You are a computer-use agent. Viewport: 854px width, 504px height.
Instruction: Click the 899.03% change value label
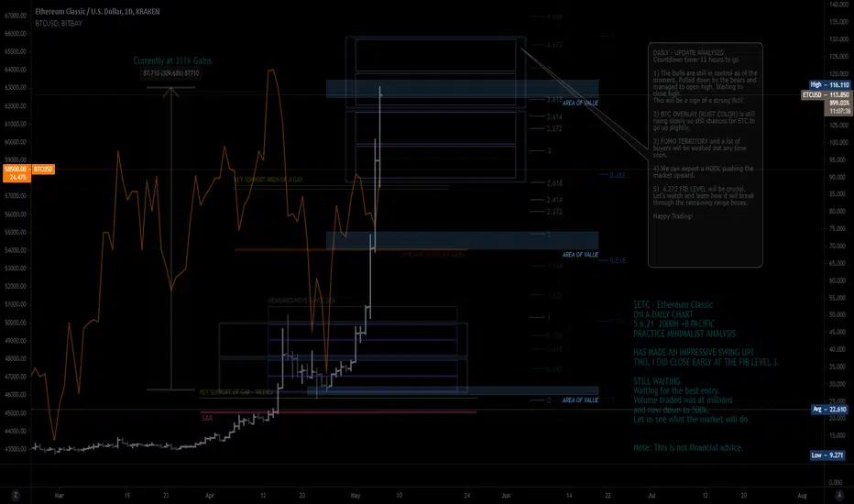coord(839,103)
